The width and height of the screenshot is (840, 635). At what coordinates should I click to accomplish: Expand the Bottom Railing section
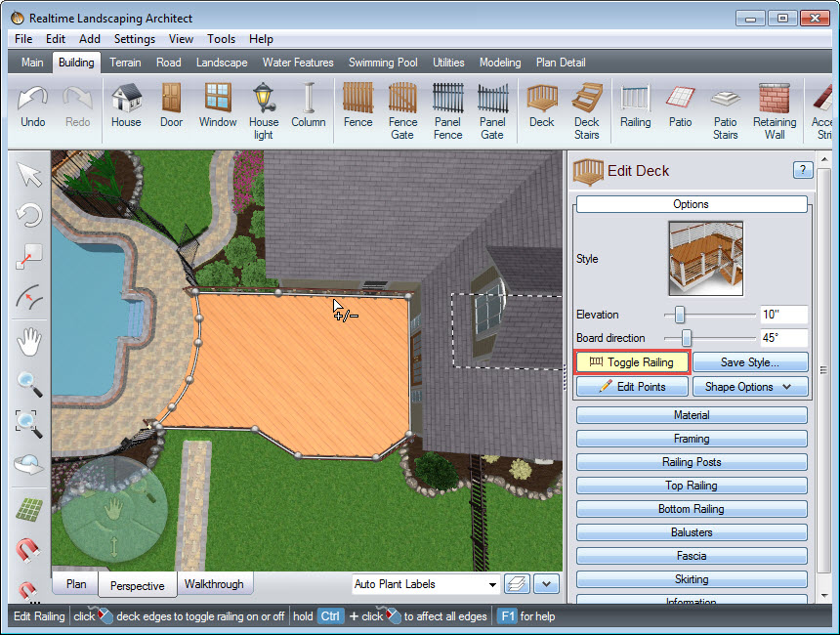pos(692,509)
